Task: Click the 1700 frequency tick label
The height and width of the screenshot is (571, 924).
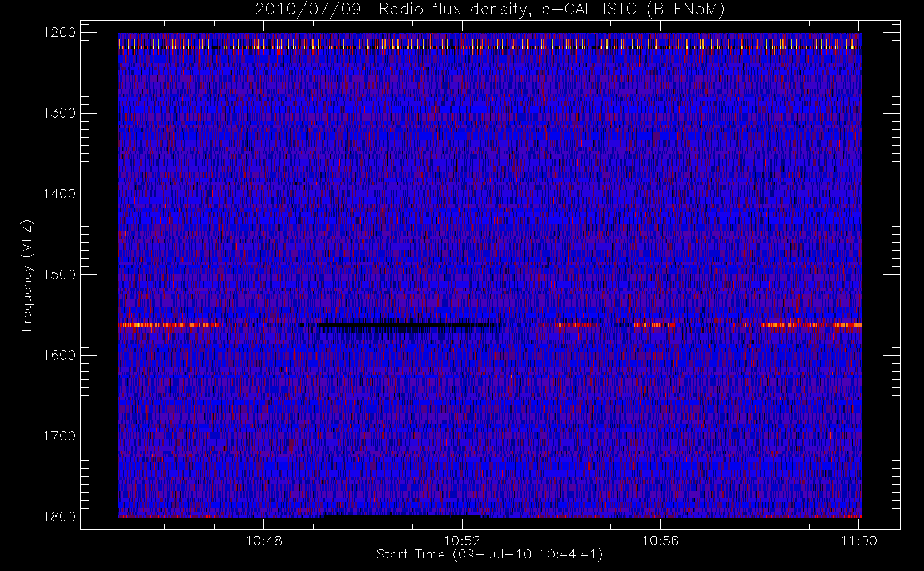Action: tap(59, 436)
